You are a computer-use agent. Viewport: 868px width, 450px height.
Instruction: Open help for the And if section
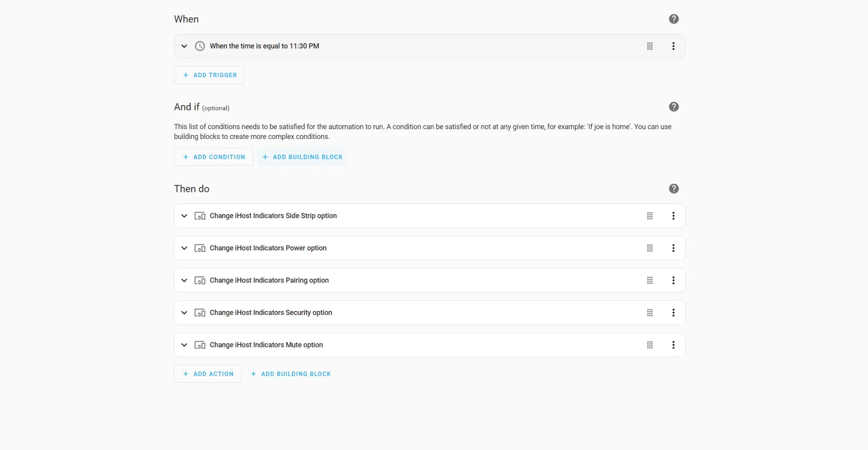(x=673, y=107)
